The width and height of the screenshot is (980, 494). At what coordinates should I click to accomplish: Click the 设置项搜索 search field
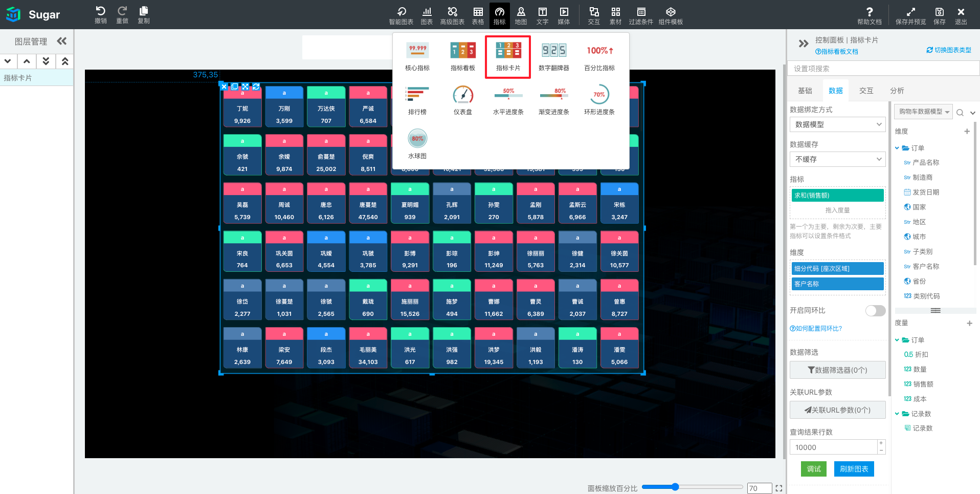click(883, 69)
